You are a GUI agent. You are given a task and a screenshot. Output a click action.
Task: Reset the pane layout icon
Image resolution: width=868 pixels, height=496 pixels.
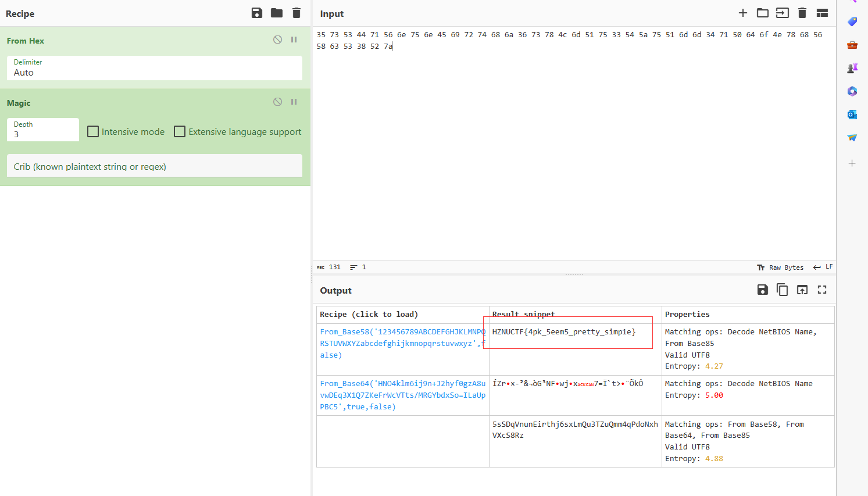pyautogui.click(x=822, y=13)
